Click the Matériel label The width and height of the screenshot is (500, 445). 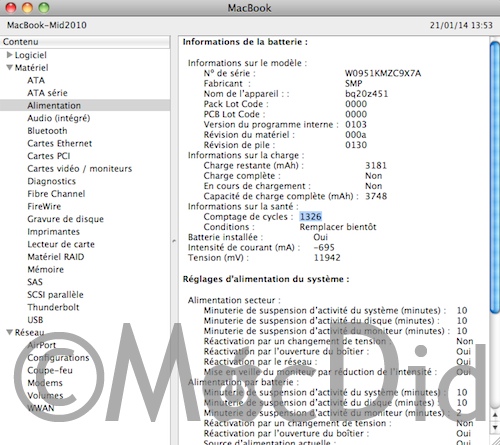click(31, 68)
